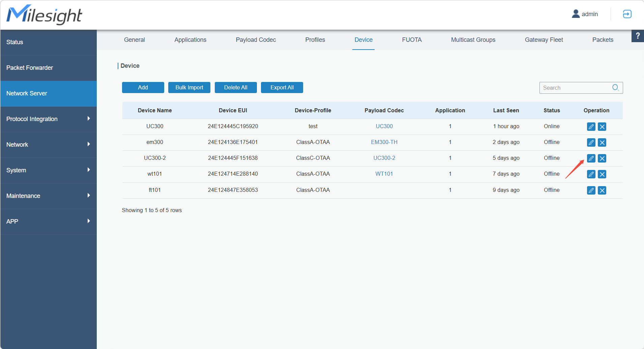Open the help question mark

coord(638,36)
